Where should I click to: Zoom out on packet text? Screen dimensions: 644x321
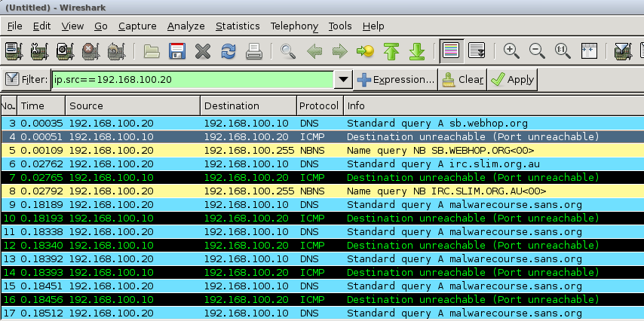537,51
